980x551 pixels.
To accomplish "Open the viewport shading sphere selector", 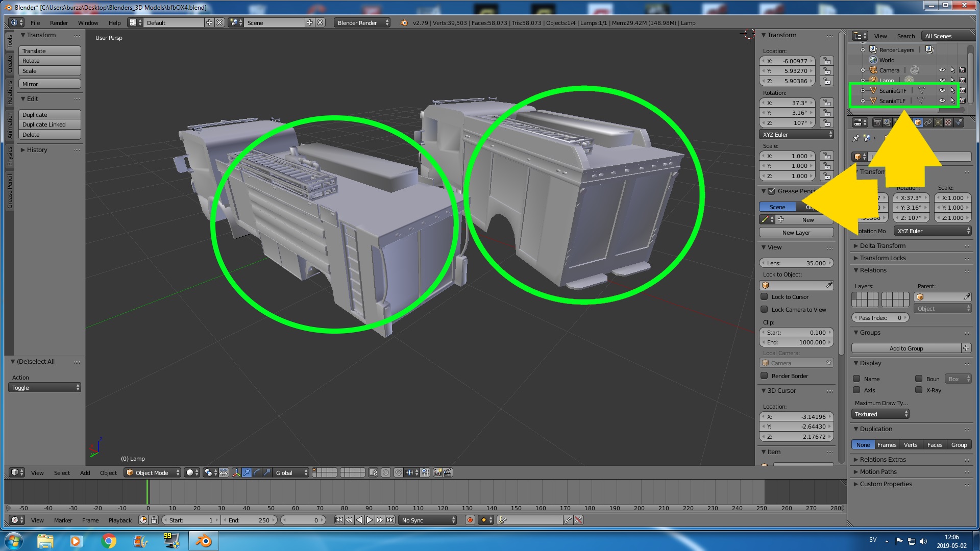I will (x=192, y=473).
